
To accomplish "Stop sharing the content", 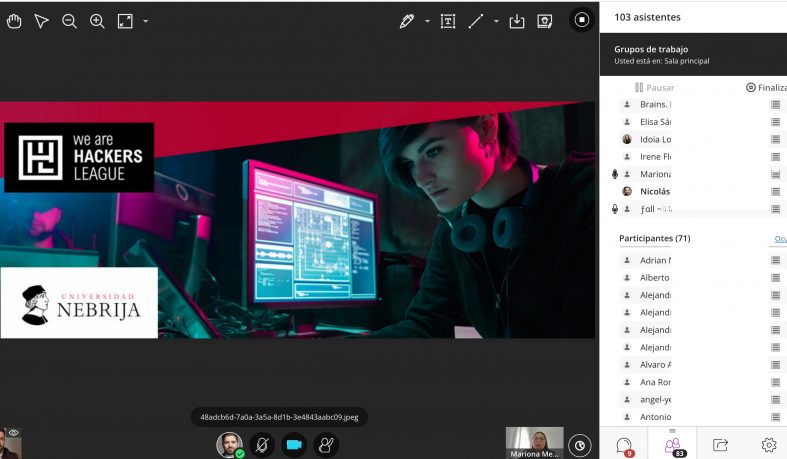I will tap(582, 20).
